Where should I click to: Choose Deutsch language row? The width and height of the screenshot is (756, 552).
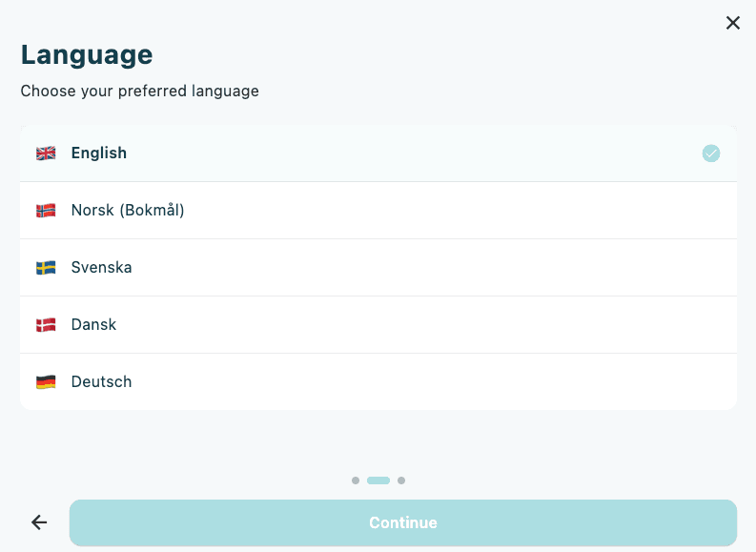378,381
